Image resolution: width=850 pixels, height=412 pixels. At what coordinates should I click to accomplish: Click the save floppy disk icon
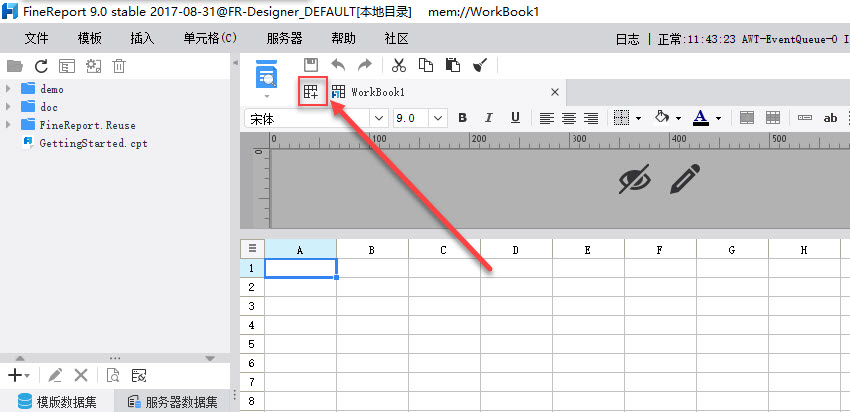point(311,65)
